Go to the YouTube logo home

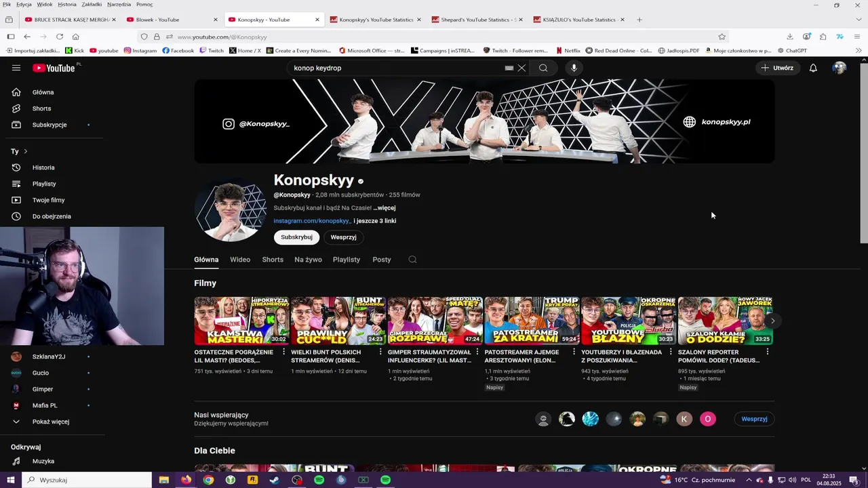54,68
